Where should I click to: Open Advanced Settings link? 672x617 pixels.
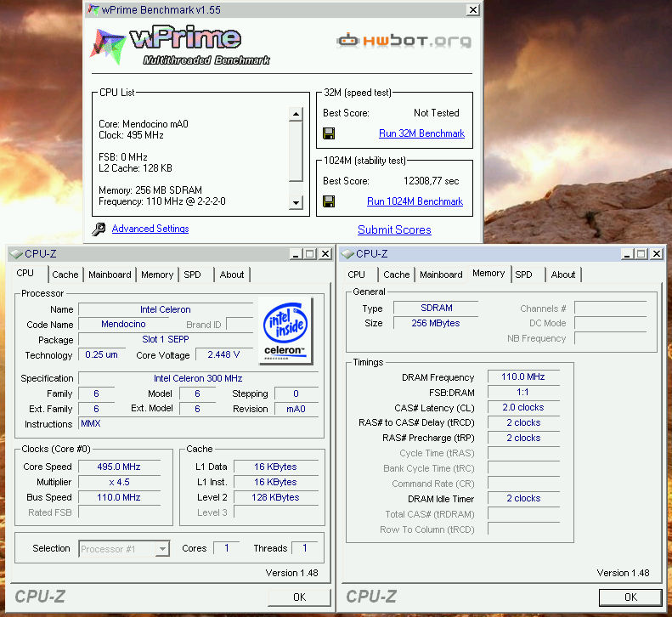[x=150, y=229]
